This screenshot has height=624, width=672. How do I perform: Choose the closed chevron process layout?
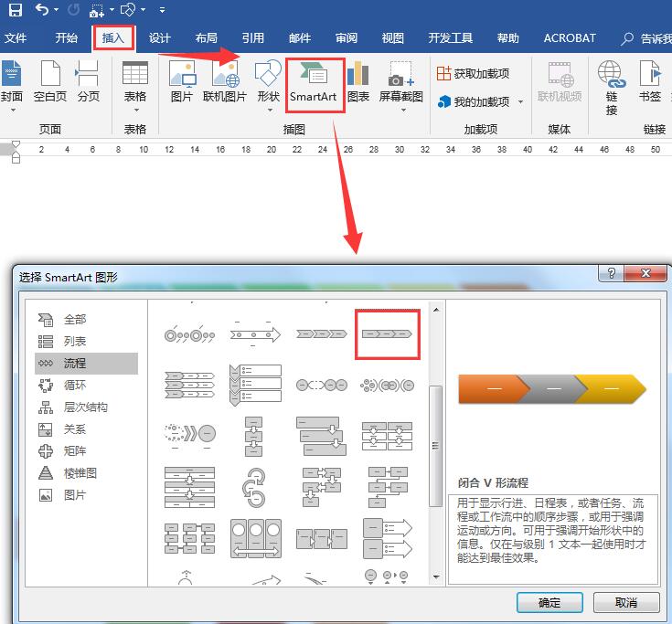pos(387,334)
